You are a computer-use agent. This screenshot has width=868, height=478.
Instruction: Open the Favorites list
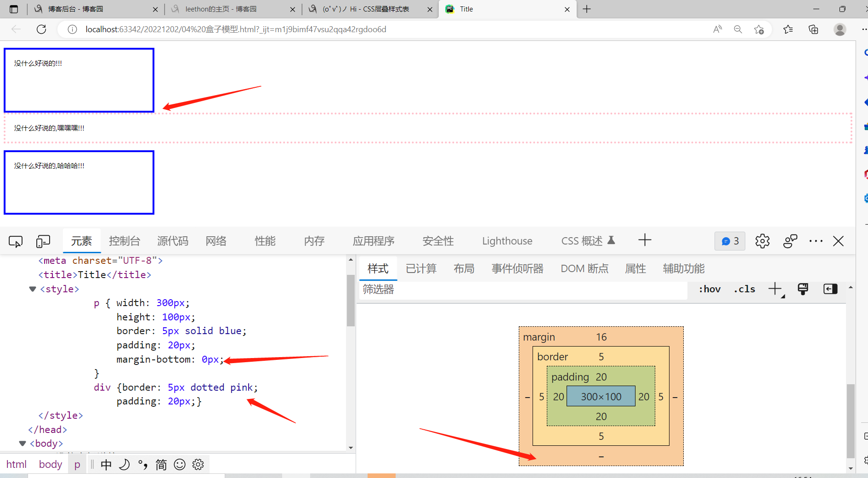788,29
